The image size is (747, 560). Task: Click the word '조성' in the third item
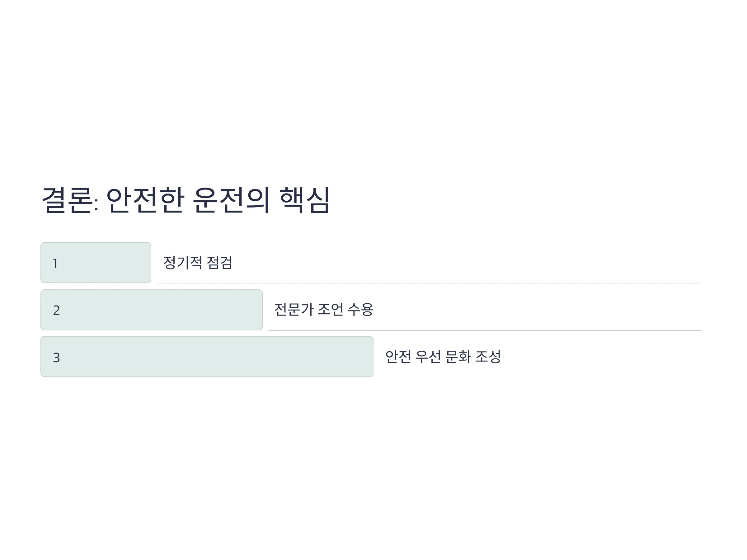488,357
